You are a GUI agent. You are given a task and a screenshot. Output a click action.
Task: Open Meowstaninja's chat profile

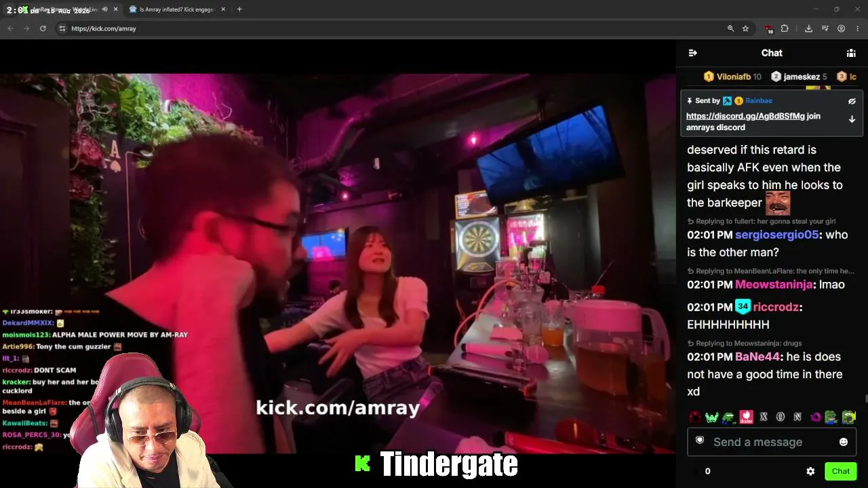coord(775,285)
